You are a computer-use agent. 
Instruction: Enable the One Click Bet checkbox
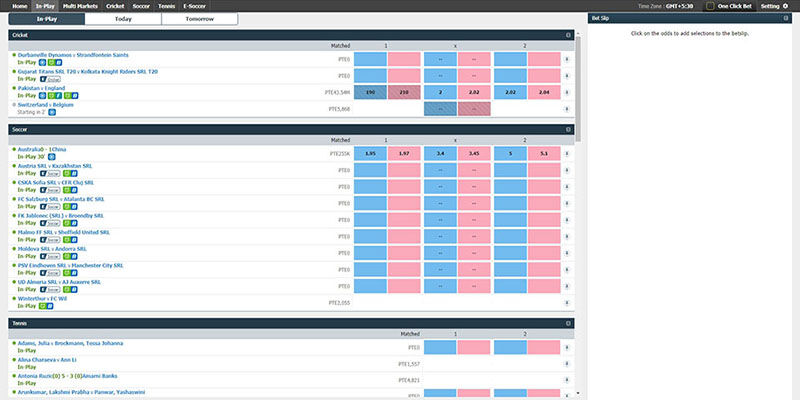pos(710,6)
